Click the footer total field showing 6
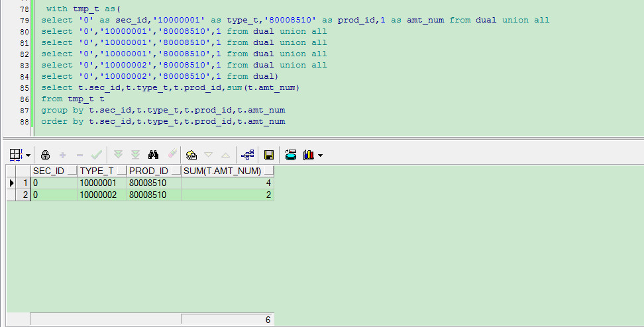Viewport: 644px width, 327px height. (x=227, y=320)
